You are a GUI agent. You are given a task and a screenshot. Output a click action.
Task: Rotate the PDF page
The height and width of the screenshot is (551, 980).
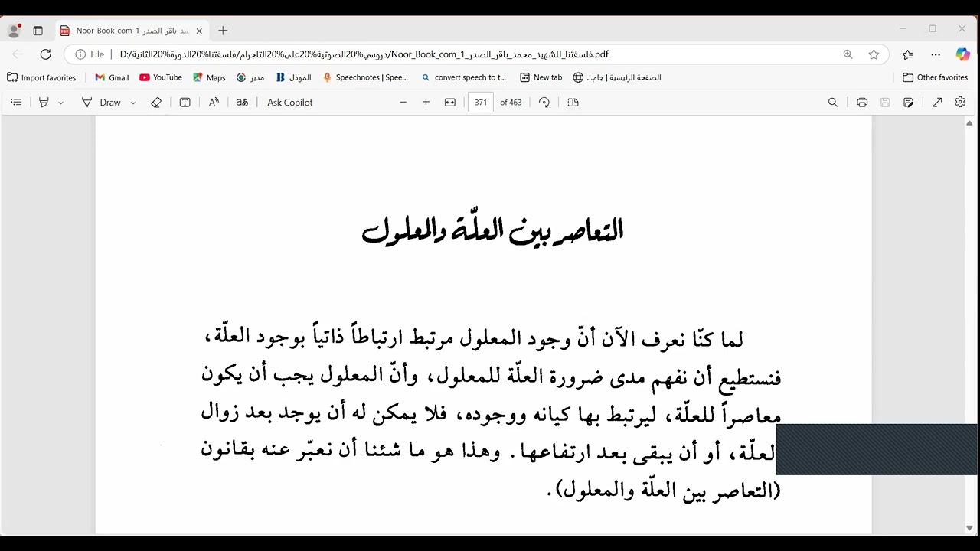[544, 103]
